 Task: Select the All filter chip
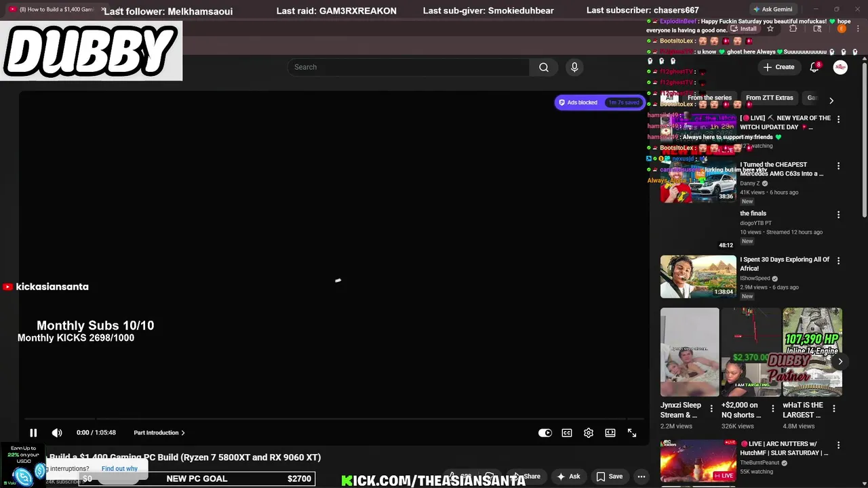point(669,98)
